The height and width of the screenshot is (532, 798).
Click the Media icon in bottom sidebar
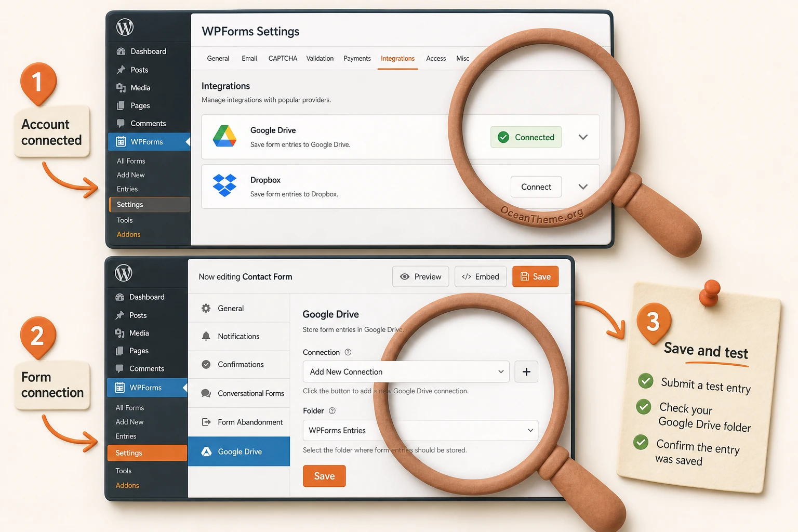tap(120, 333)
